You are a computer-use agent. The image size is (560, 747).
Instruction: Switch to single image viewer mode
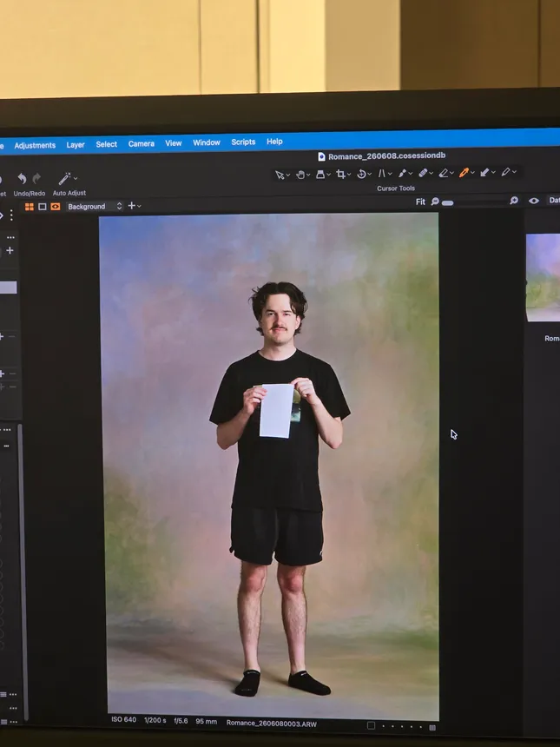43,206
